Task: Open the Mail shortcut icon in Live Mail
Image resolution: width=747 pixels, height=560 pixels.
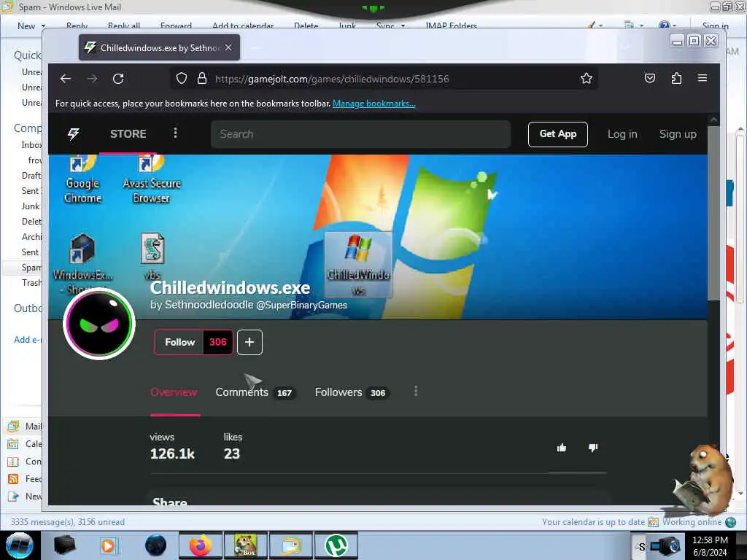Action: (x=13, y=426)
